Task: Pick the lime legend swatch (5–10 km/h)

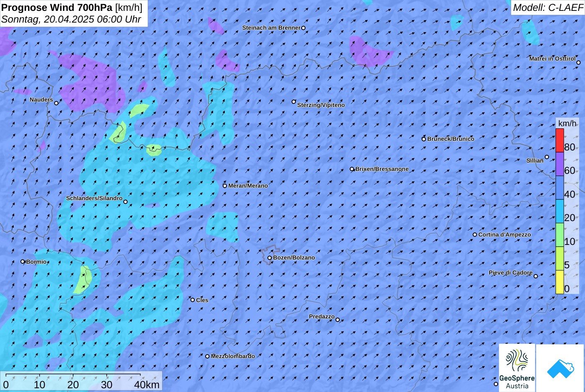Action: [x=560, y=259]
